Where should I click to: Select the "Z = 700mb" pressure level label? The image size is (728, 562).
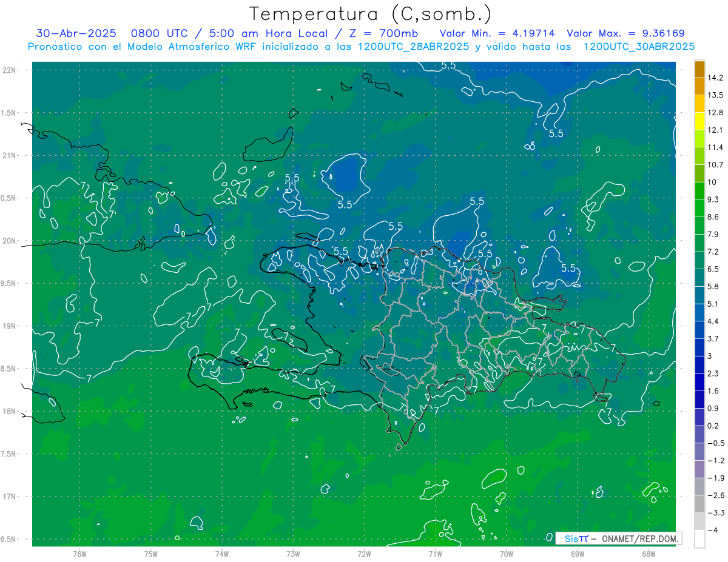383,33
